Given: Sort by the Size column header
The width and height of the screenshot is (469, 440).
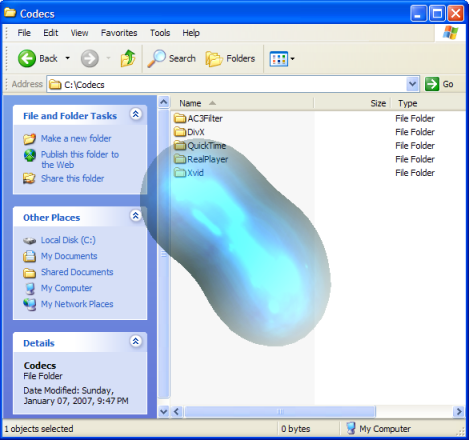Looking at the screenshot, I should [x=352, y=103].
